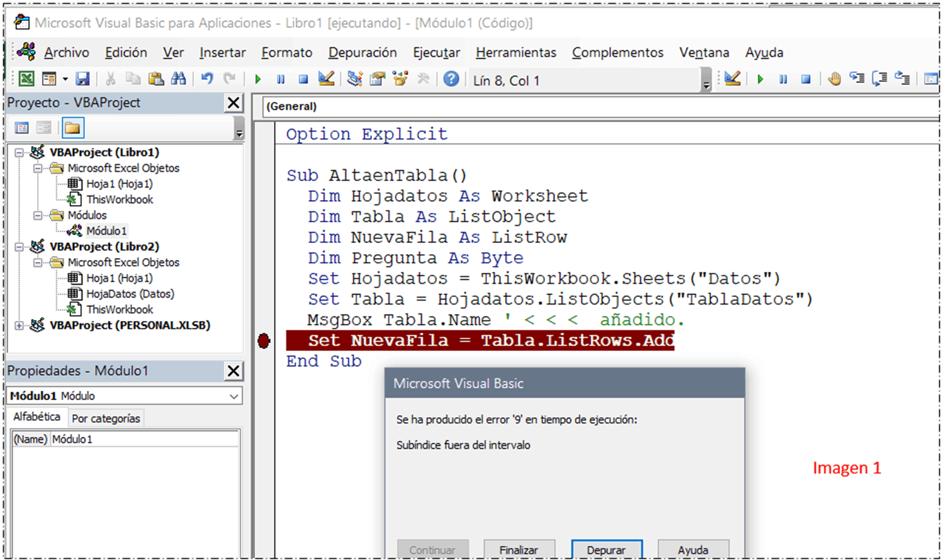Select Hoja1 (Hoja1) under VBAProject (Libro2)
942x560 pixels.
[120, 278]
